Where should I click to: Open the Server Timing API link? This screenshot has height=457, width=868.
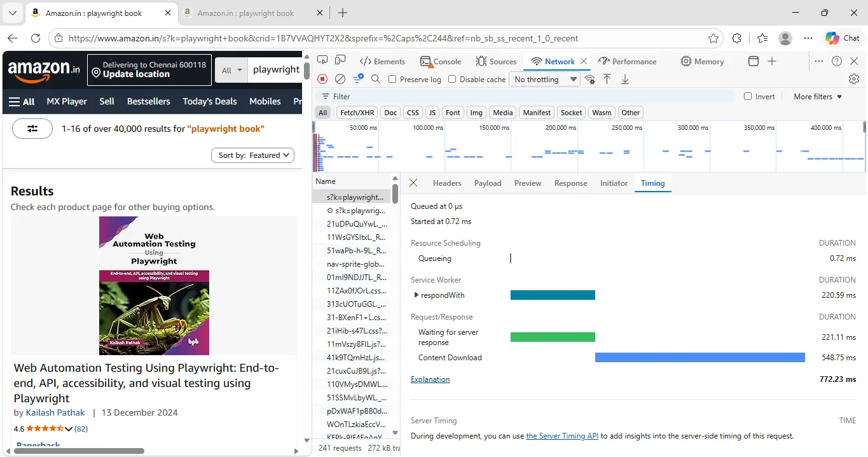click(x=562, y=436)
